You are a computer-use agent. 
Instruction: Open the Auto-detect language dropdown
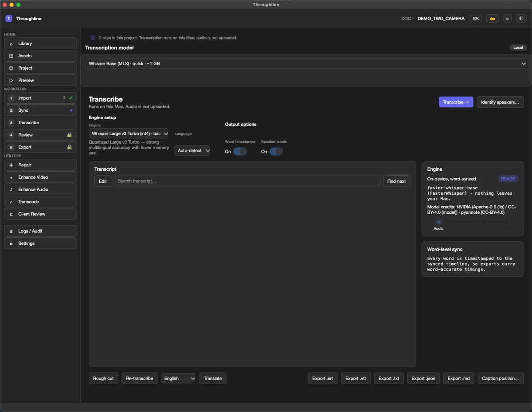(x=193, y=151)
